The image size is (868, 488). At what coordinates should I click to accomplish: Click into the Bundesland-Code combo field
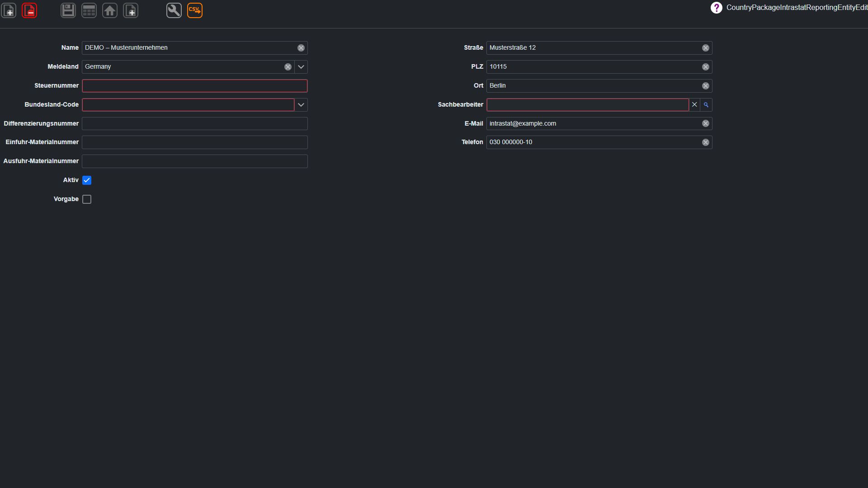click(x=188, y=105)
